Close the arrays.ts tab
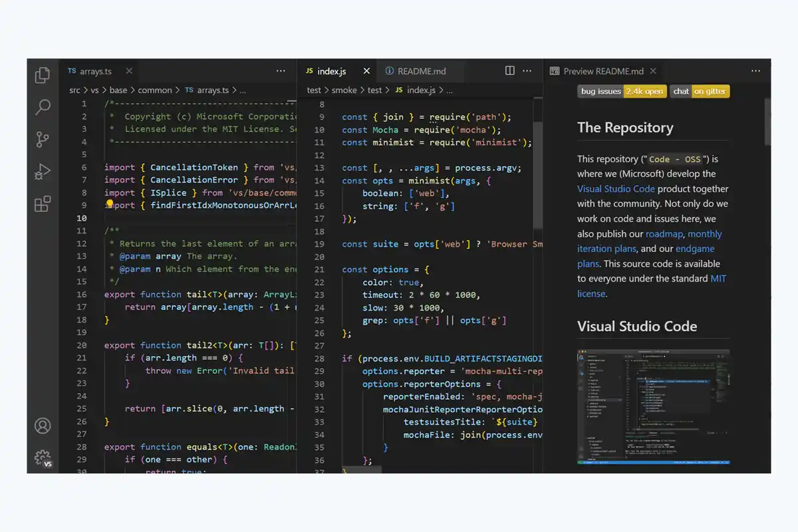 pos(129,71)
